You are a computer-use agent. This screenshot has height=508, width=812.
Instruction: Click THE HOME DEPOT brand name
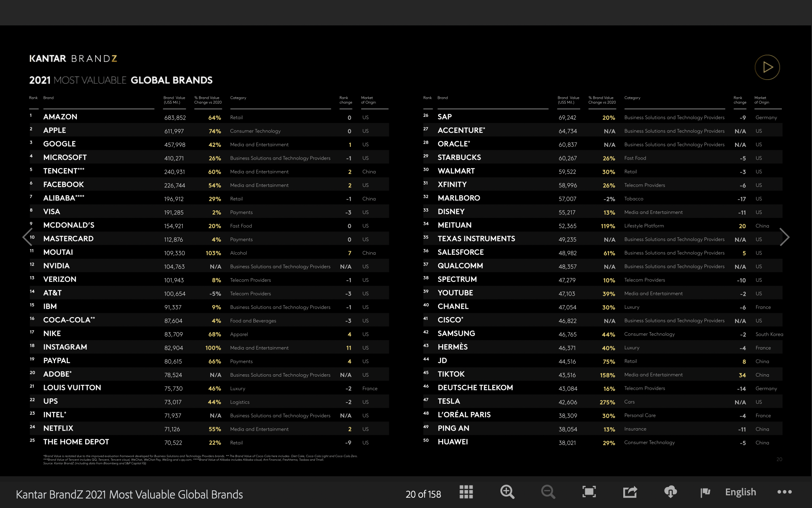(x=76, y=442)
